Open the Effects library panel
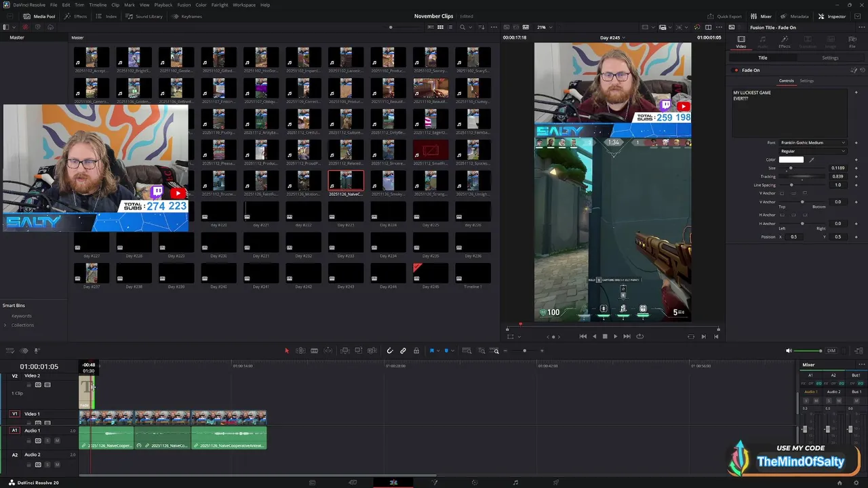 (76, 16)
